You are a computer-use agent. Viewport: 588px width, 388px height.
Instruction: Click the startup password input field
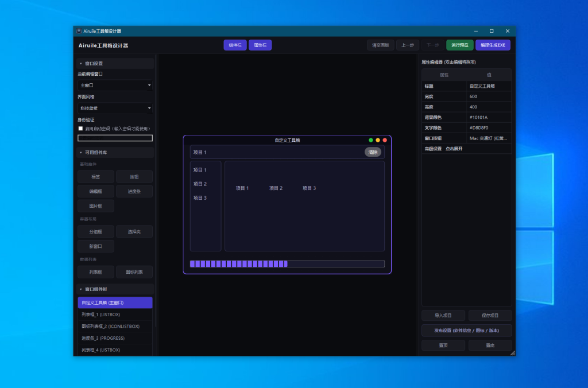[115, 138]
